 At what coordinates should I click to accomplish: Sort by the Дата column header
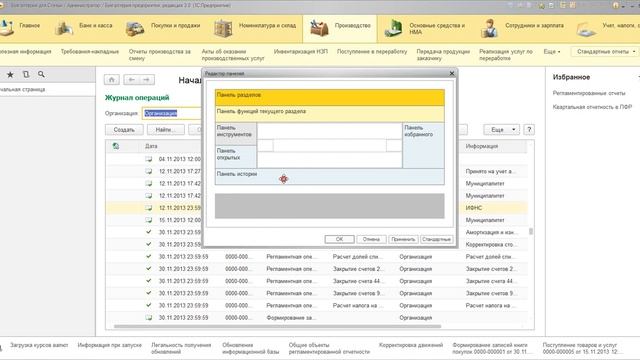pos(151,146)
